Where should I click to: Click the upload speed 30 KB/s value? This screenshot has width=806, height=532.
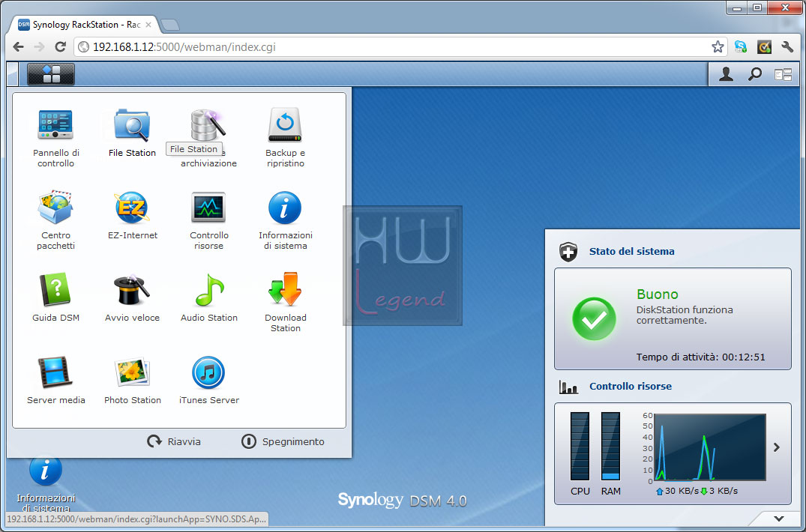pos(682,491)
